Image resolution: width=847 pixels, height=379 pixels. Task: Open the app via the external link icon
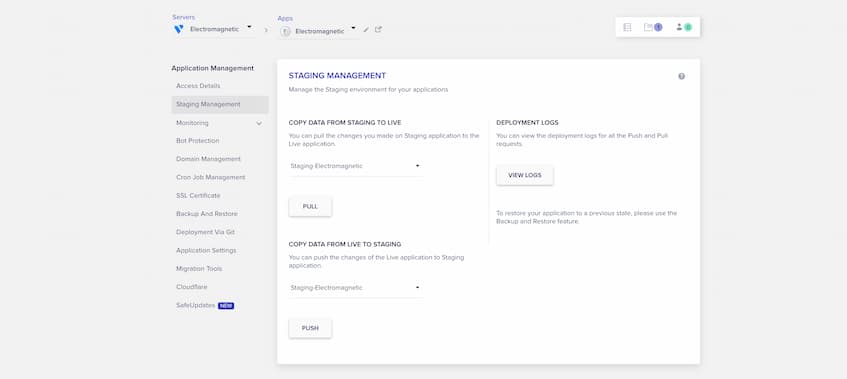coord(378,30)
